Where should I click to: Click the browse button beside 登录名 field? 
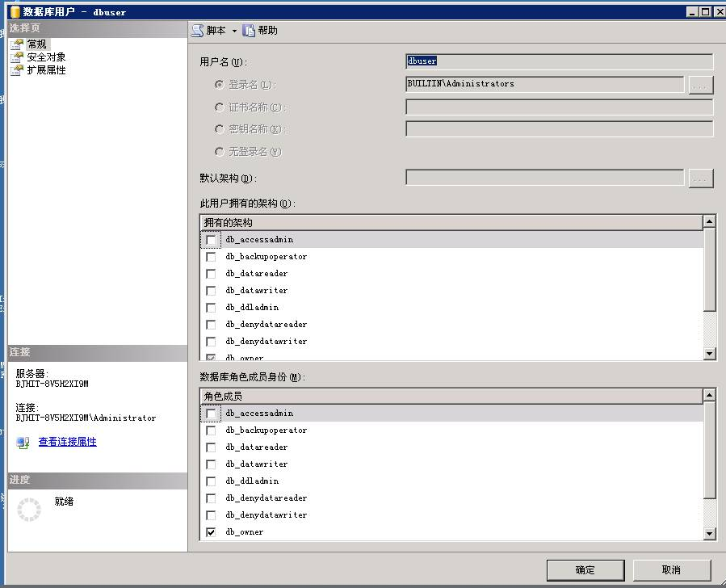(700, 86)
